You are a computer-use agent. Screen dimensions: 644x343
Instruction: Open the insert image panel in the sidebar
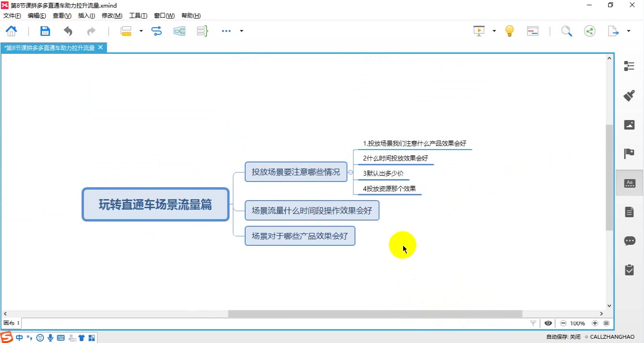pos(629,124)
